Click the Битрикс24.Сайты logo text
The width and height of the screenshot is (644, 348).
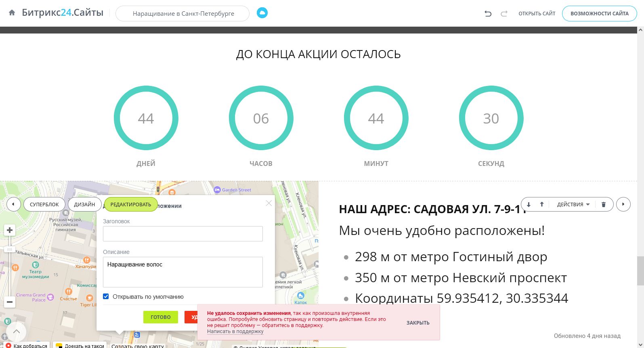63,13
